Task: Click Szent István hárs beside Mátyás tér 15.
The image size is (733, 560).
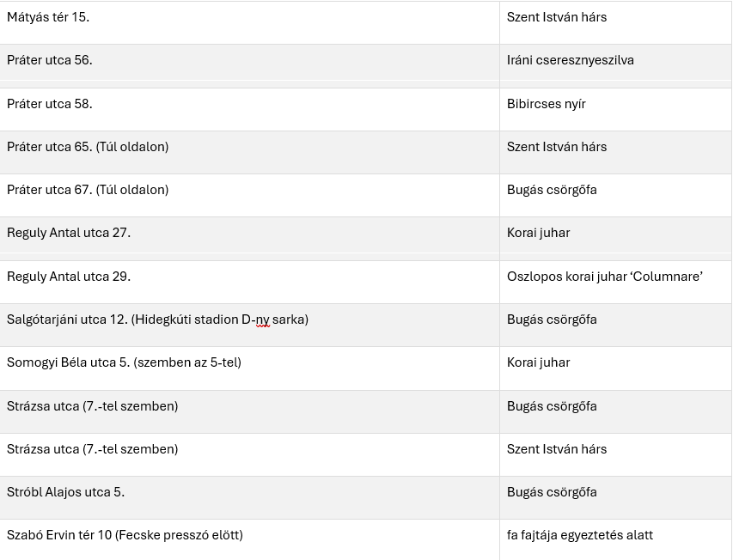Action: (x=557, y=17)
